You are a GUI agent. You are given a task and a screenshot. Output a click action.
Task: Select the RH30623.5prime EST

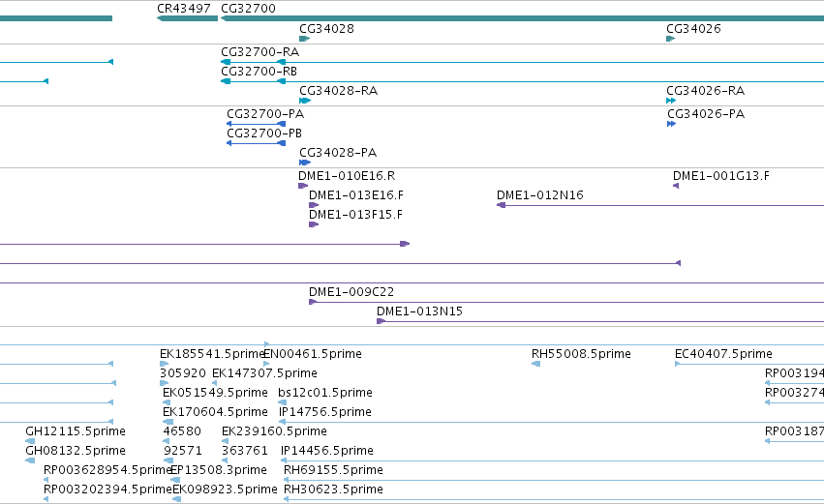point(554,499)
